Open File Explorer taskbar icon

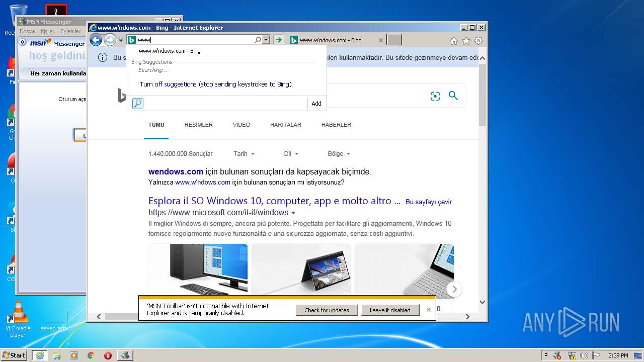57,355
